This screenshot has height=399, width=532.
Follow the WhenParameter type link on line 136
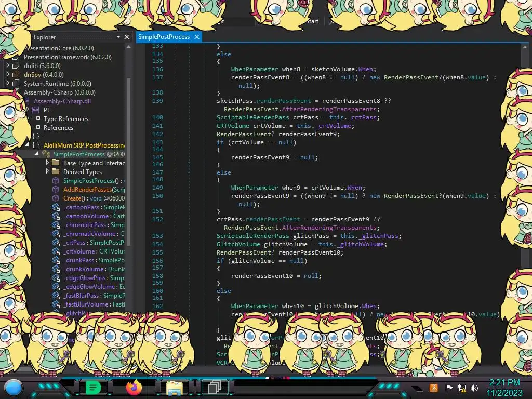254,69
